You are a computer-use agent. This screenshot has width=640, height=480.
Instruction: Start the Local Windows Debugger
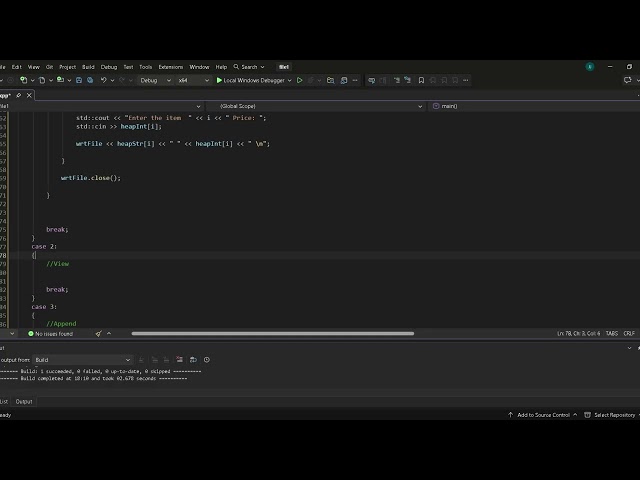250,80
